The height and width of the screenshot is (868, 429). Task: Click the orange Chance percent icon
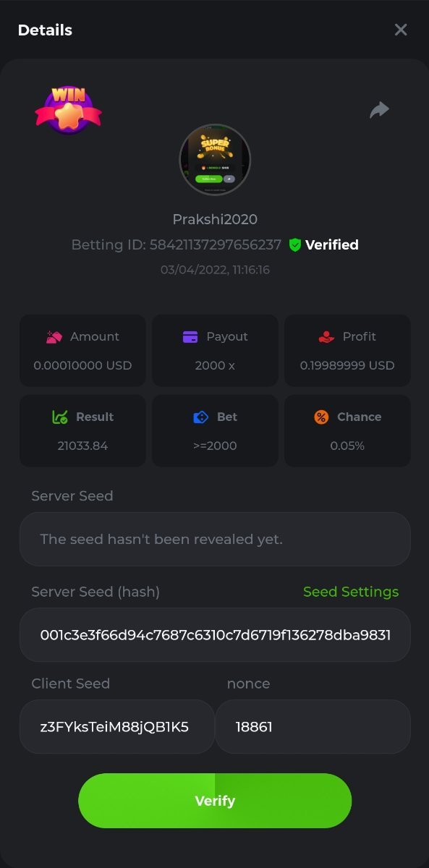pos(321,417)
